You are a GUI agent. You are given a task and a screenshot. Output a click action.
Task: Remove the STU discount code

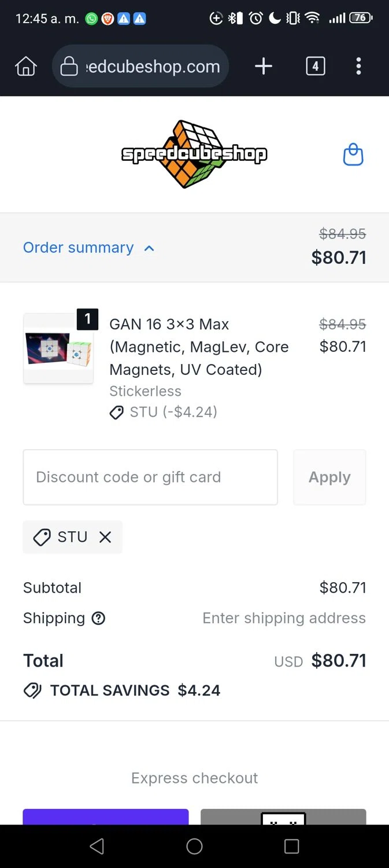pos(105,537)
